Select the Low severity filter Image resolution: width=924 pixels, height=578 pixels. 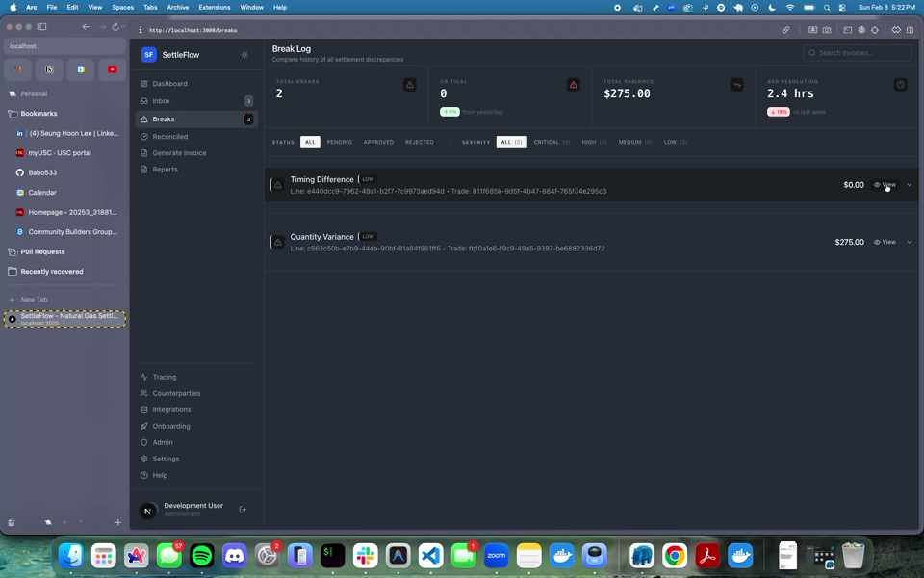675,142
